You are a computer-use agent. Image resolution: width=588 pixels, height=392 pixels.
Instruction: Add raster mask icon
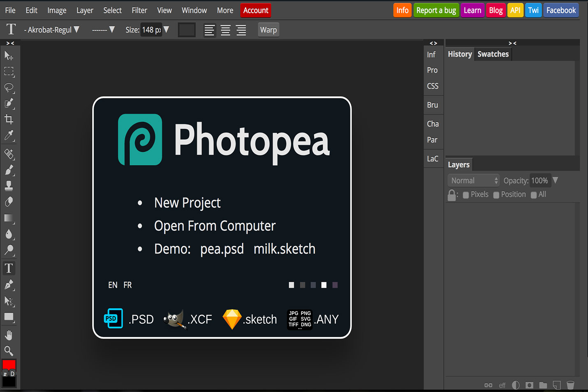[x=529, y=385]
